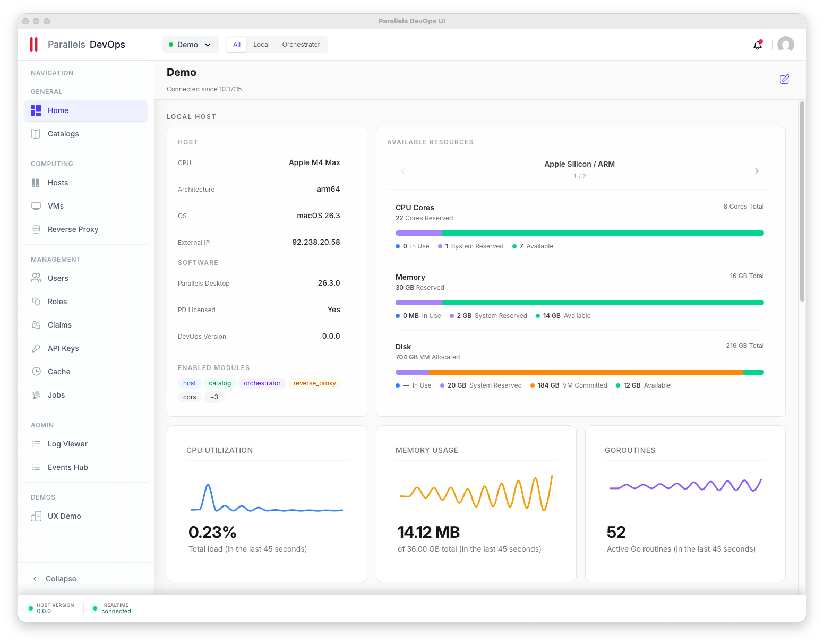This screenshot has height=644, width=824.
Task: Click the External IP value 92.238.20.58
Action: 316,242
